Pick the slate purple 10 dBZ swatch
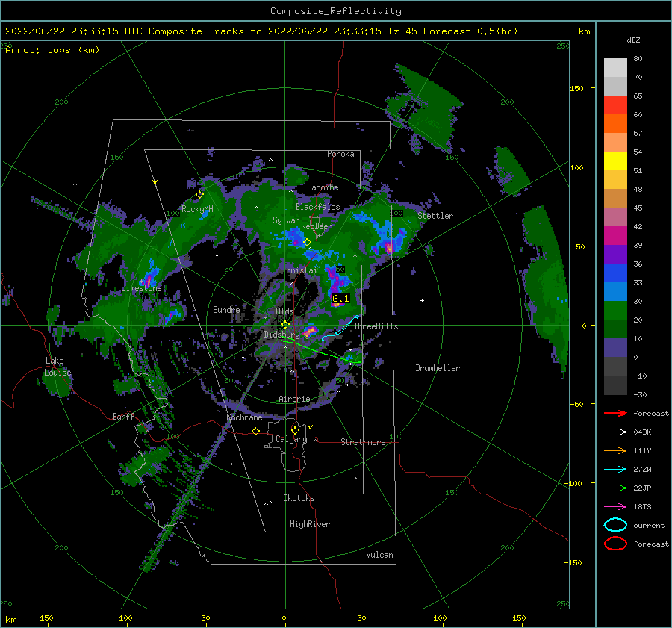672x628 pixels. pyautogui.click(x=615, y=347)
